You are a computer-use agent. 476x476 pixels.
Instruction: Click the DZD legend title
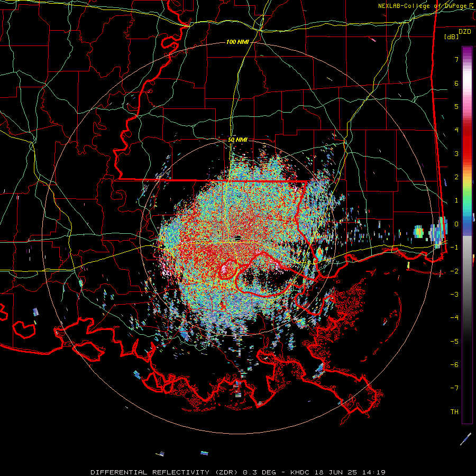pos(465,32)
